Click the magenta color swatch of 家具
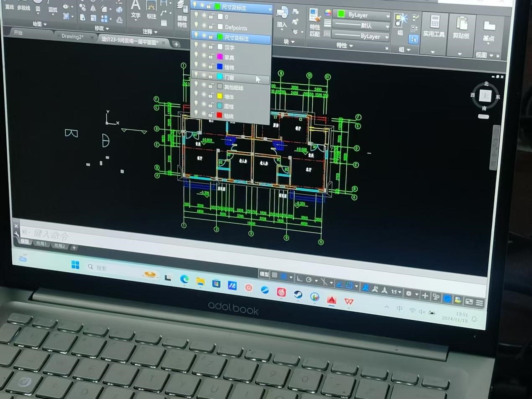This screenshot has width=532, height=399. (220, 57)
